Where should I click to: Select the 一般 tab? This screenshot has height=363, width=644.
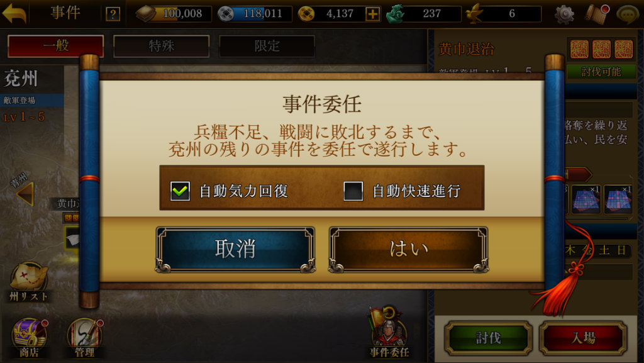pyautogui.click(x=56, y=45)
